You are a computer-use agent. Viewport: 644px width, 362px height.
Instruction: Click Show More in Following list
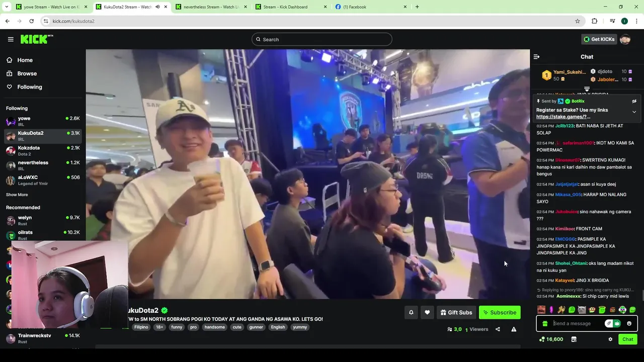[x=17, y=195]
